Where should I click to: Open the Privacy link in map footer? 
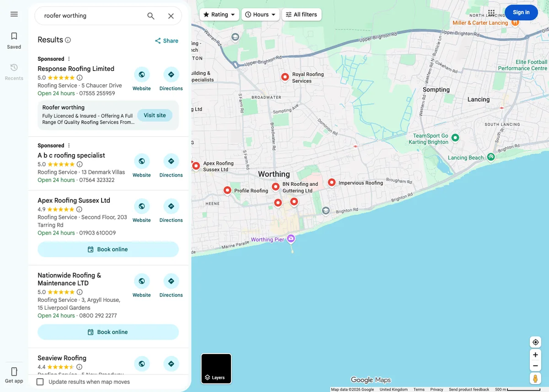436,390
